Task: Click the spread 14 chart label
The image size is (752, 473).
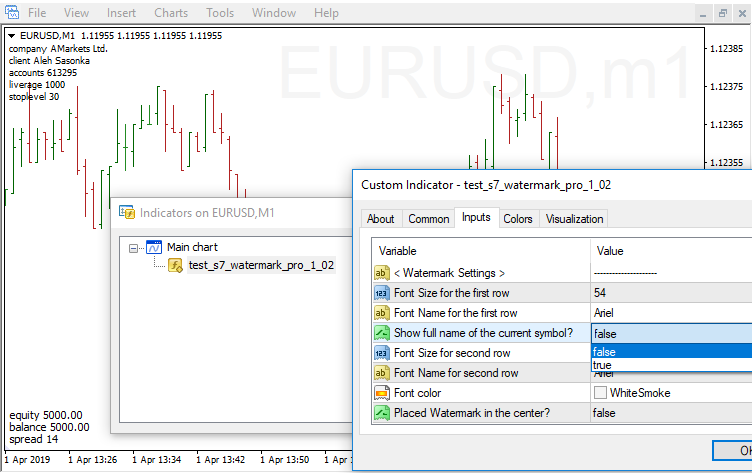Action: tap(34, 439)
